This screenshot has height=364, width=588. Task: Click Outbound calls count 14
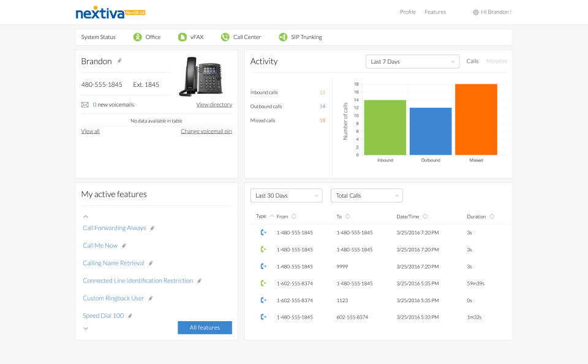(323, 106)
